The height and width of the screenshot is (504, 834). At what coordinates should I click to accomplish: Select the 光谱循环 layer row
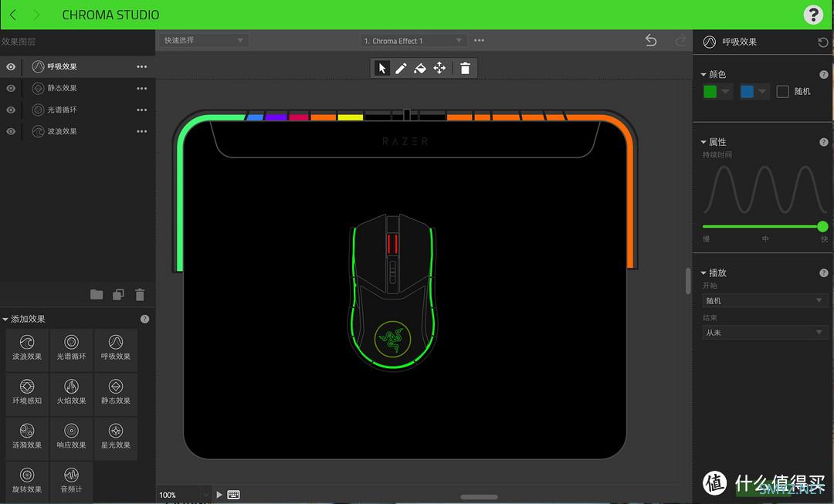click(x=78, y=110)
